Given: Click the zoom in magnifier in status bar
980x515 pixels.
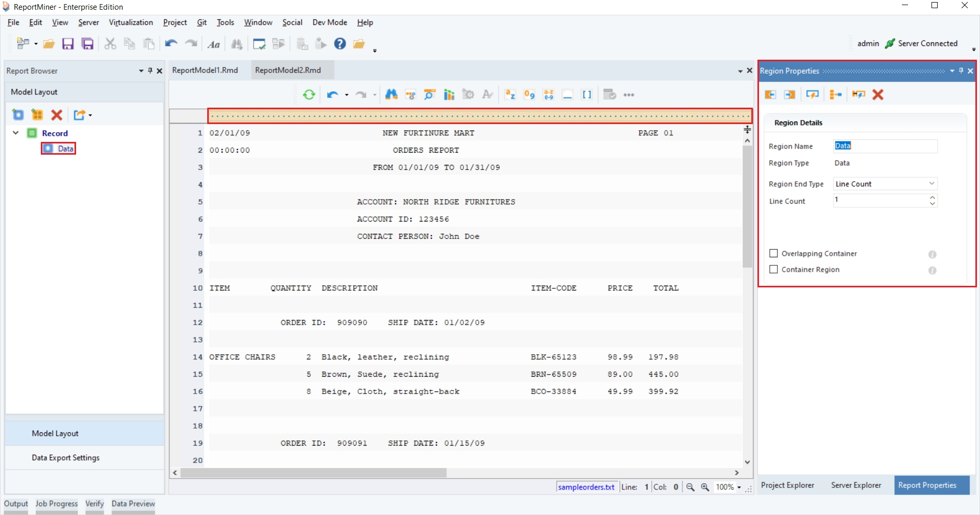Looking at the screenshot, I should click(x=705, y=487).
